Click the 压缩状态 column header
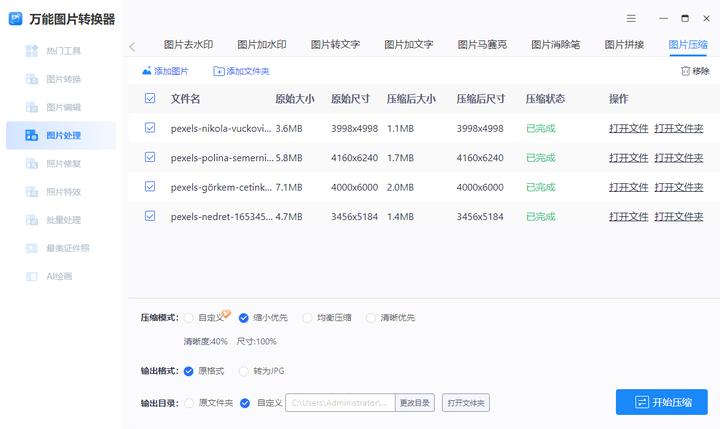Viewport: 720px width, 429px height. [545, 99]
